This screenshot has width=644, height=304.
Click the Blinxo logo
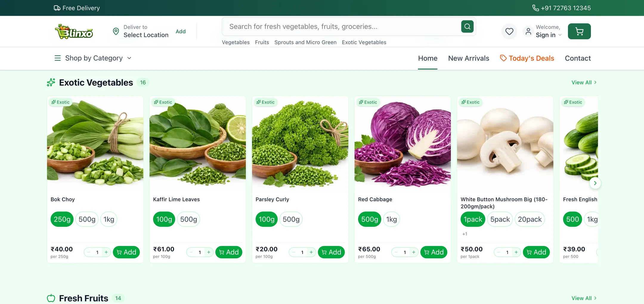(74, 32)
